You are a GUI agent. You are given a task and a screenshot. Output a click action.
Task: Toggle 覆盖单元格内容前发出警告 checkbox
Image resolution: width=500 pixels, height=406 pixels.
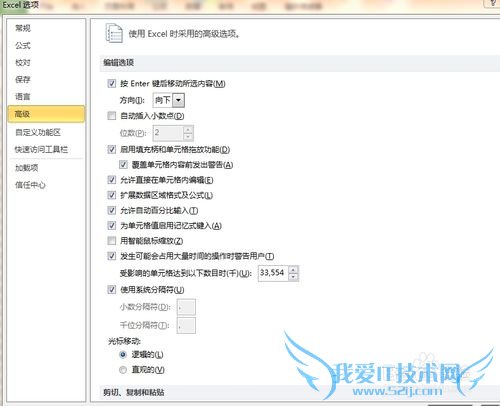click(x=123, y=164)
